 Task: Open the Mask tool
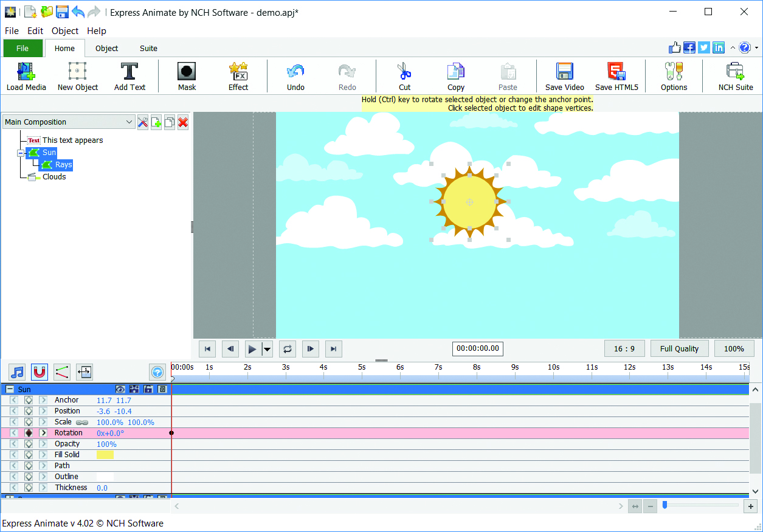point(187,72)
